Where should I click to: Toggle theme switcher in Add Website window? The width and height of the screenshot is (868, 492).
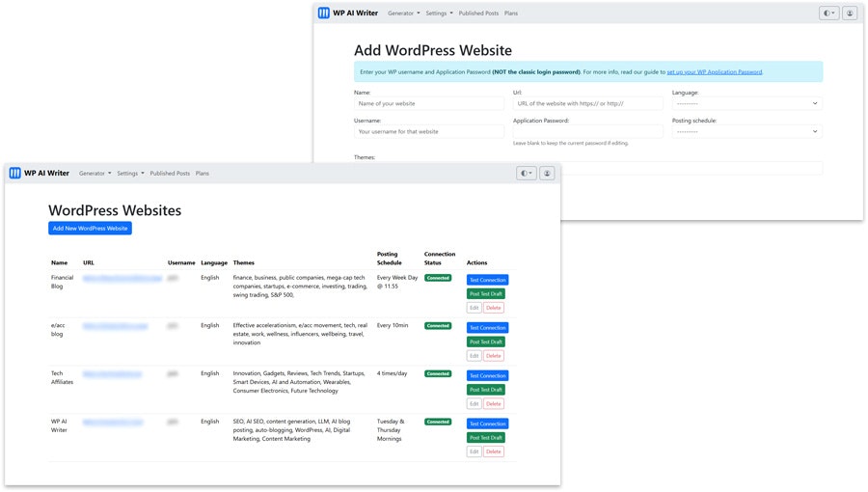(828, 14)
